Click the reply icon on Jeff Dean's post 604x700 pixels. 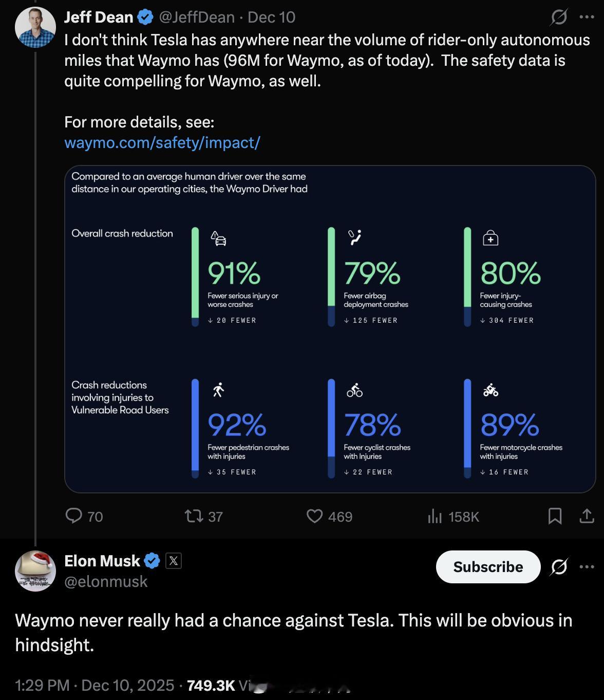pyautogui.click(x=74, y=515)
